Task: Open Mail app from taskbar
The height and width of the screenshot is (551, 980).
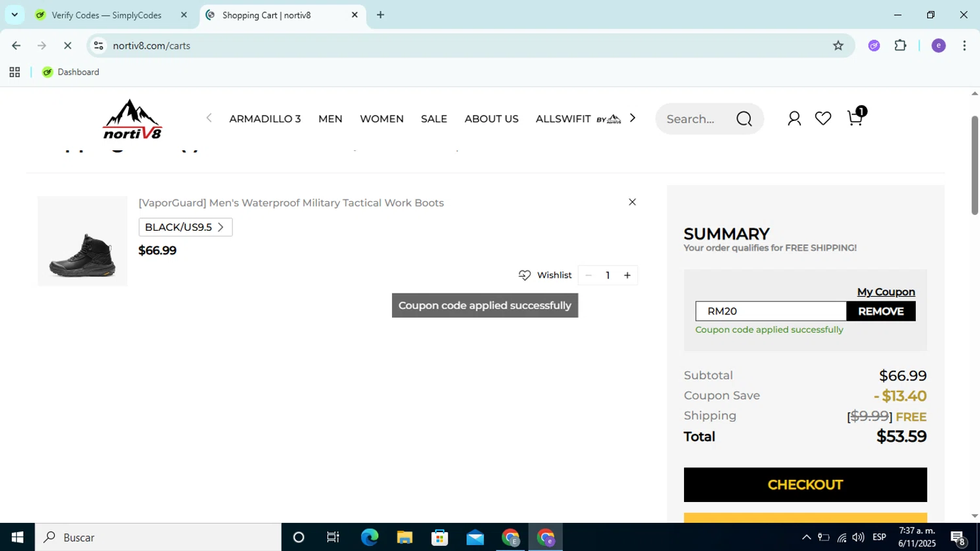Action: coord(475,537)
